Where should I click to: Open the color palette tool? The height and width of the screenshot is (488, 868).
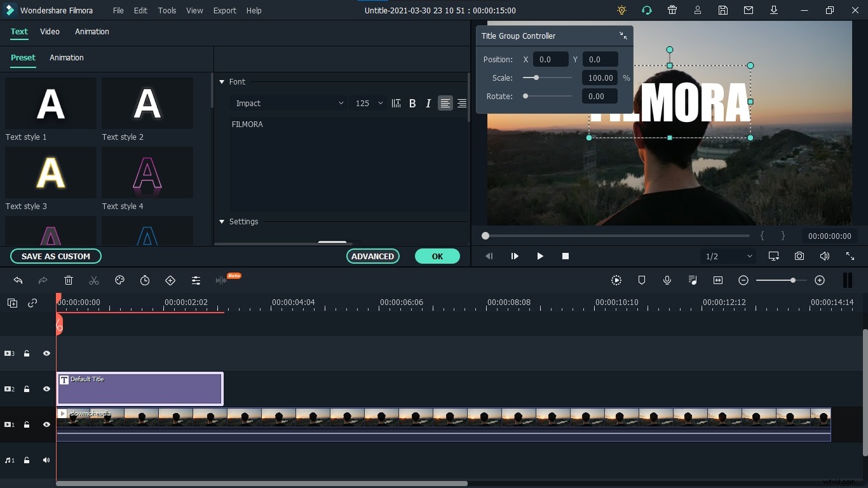point(119,280)
